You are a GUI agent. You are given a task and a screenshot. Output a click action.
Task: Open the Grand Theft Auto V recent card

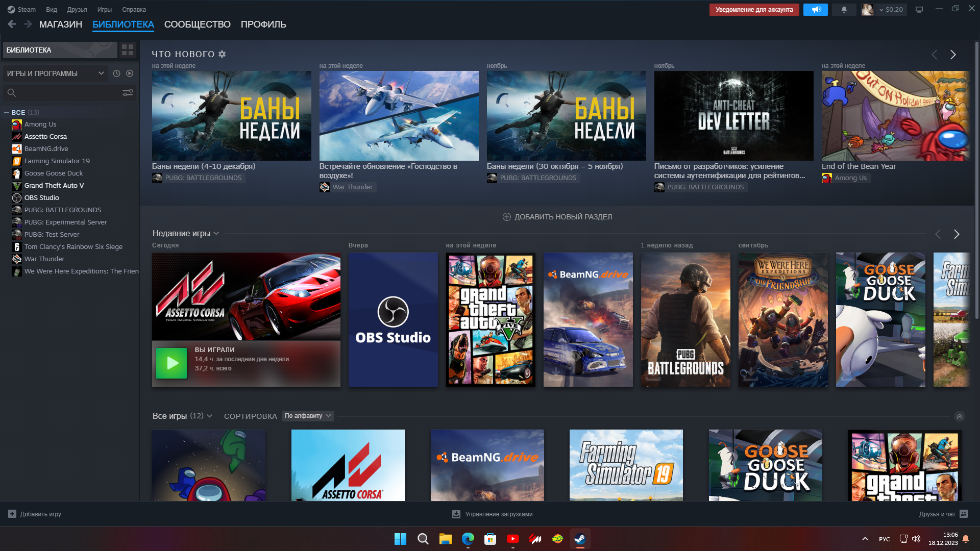pyautogui.click(x=491, y=319)
